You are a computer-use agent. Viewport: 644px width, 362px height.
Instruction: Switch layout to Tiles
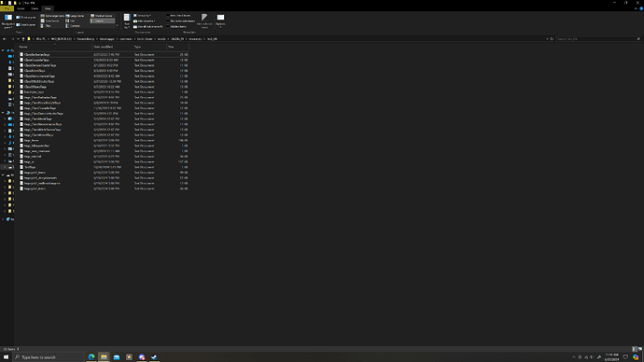[46, 26]
